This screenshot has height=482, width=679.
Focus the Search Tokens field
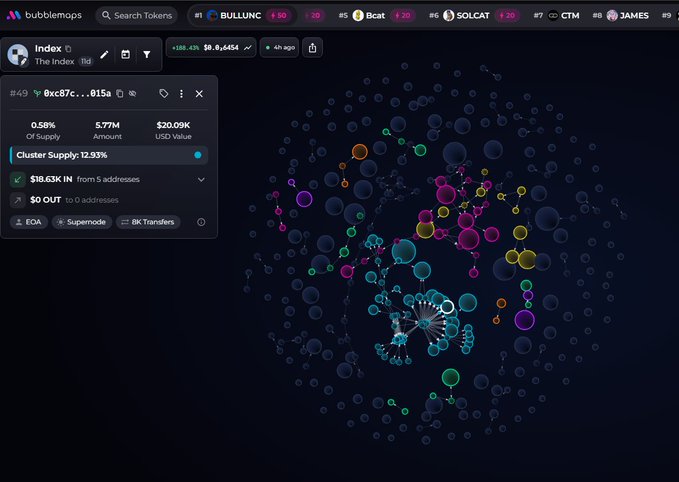click(136, 16)
